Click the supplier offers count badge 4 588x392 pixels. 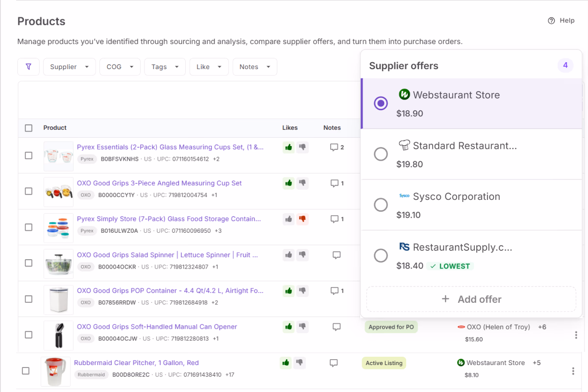(565, 65)
